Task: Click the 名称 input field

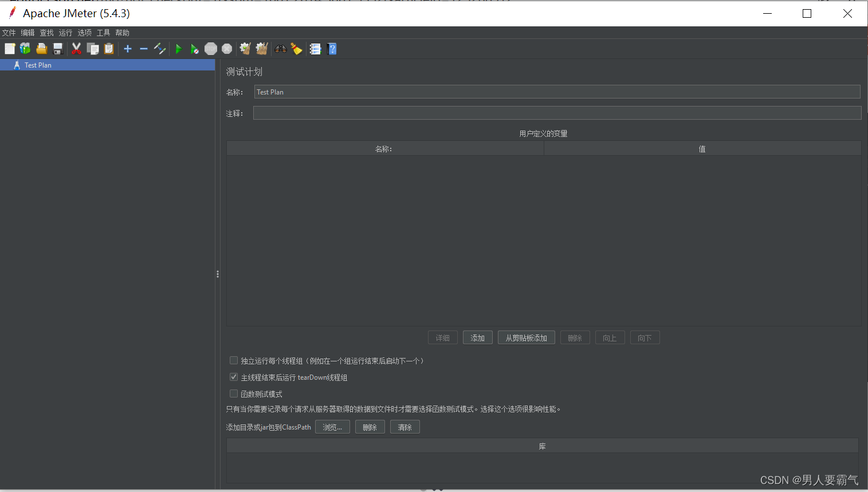Action: coord(557,92)
